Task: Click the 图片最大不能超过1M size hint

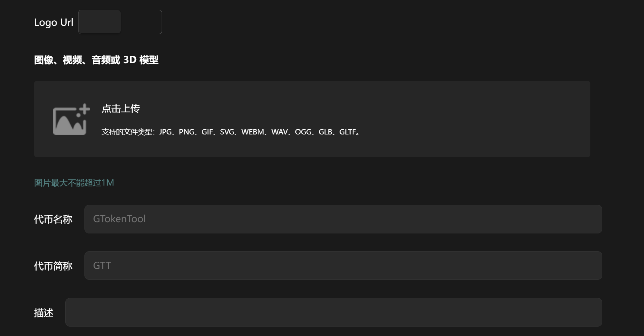Action: 74,183
